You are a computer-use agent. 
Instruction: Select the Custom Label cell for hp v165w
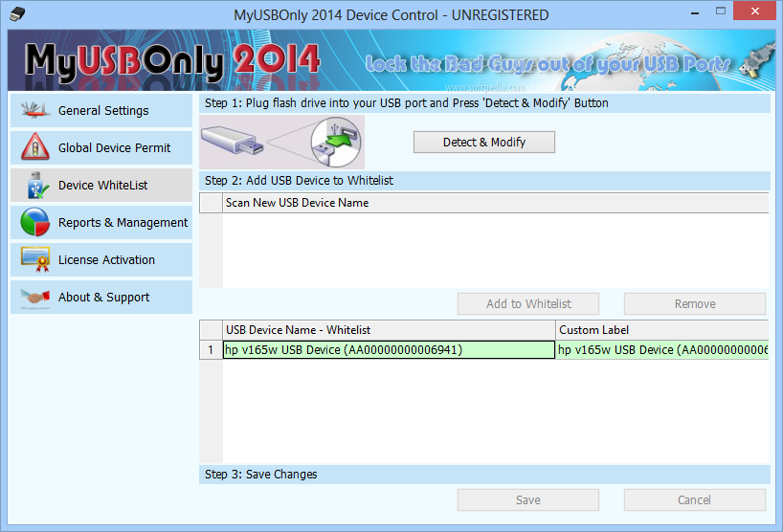click(662, 350)
